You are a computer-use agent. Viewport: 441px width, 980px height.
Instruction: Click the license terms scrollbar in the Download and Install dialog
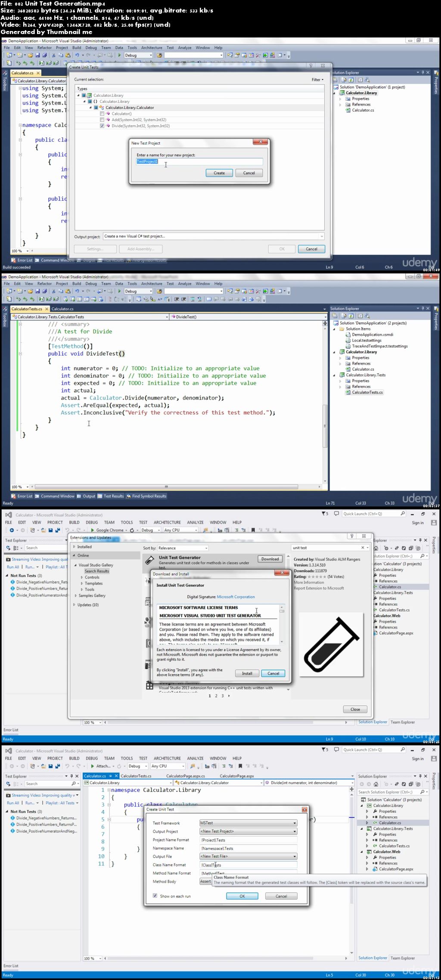(282, 623)
